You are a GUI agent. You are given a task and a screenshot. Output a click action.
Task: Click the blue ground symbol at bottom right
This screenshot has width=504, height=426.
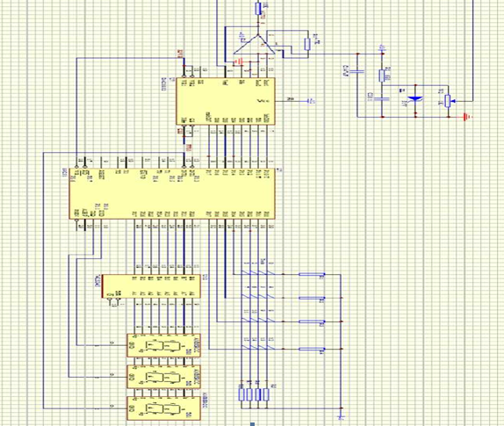click(x=342, y=417)
